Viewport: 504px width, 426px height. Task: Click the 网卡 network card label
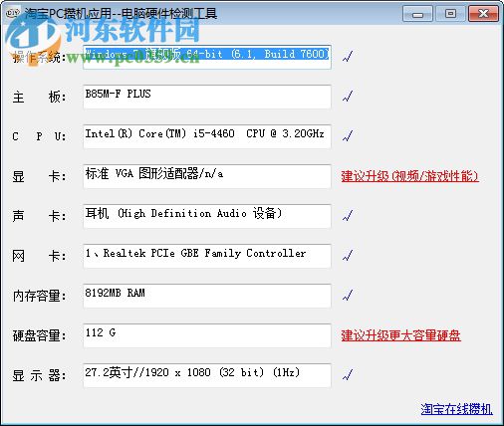(x=39, y=256)
